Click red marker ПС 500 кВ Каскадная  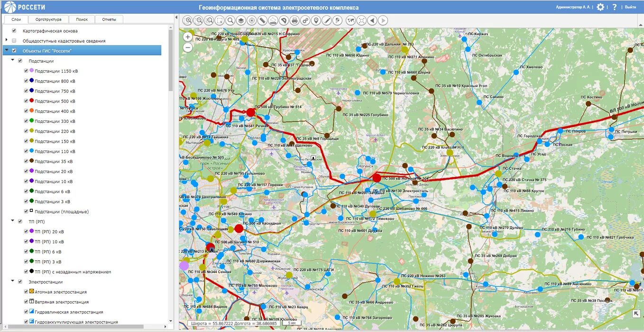(239, 229)
